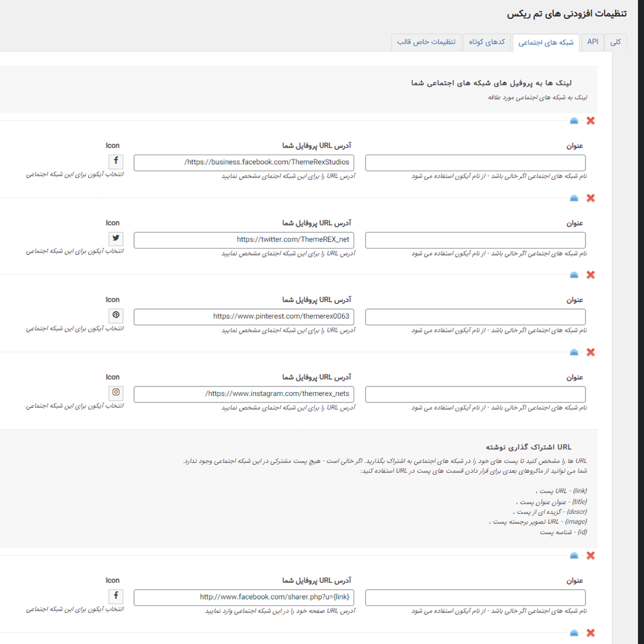The height and width of the screenshot is (644, 644).
Task: Delete the Pinterest profile link row
Action: tap(590, 275)
